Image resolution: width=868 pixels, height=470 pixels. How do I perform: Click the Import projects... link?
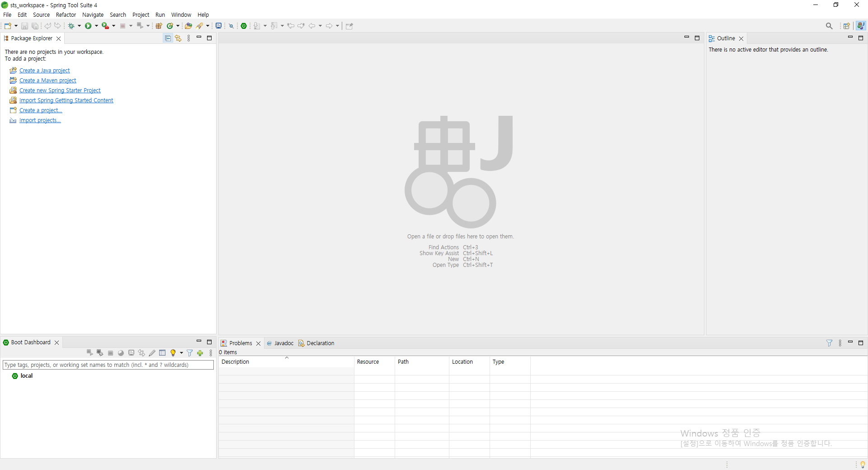tap(40, 120)
